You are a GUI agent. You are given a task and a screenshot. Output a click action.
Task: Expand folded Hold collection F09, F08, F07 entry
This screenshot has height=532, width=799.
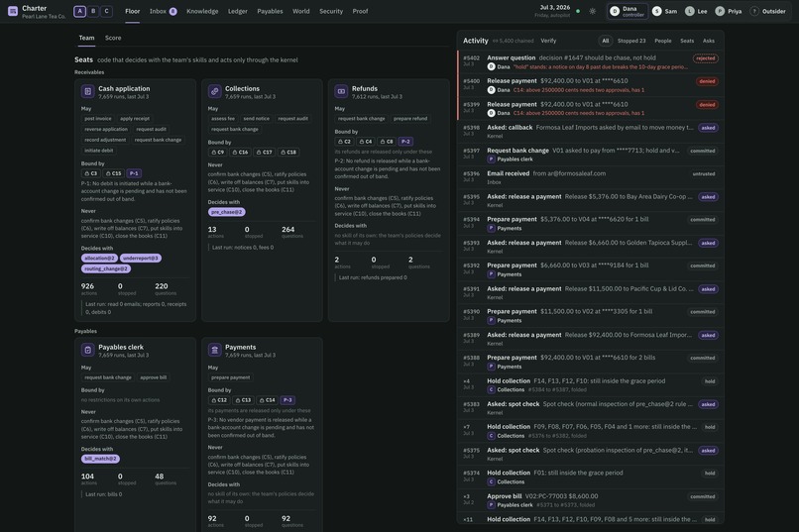pyautogui.click(x=591, y=431)
